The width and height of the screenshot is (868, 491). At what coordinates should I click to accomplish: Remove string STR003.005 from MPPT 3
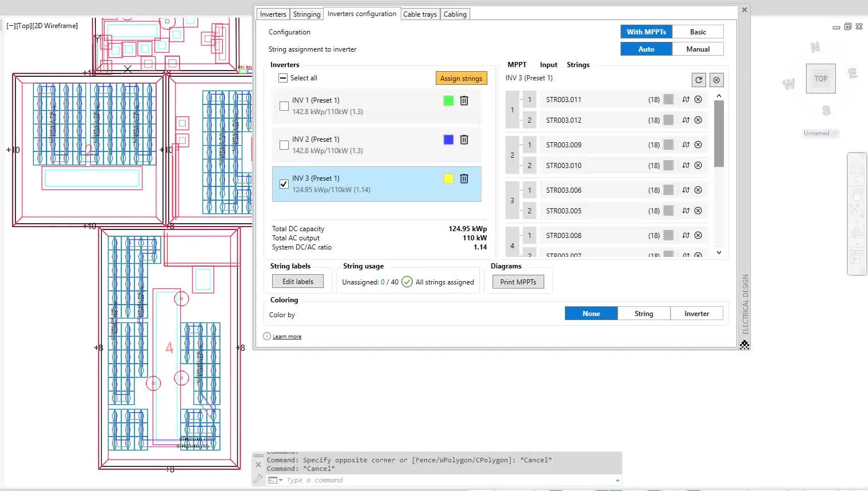tap(698, 211)
